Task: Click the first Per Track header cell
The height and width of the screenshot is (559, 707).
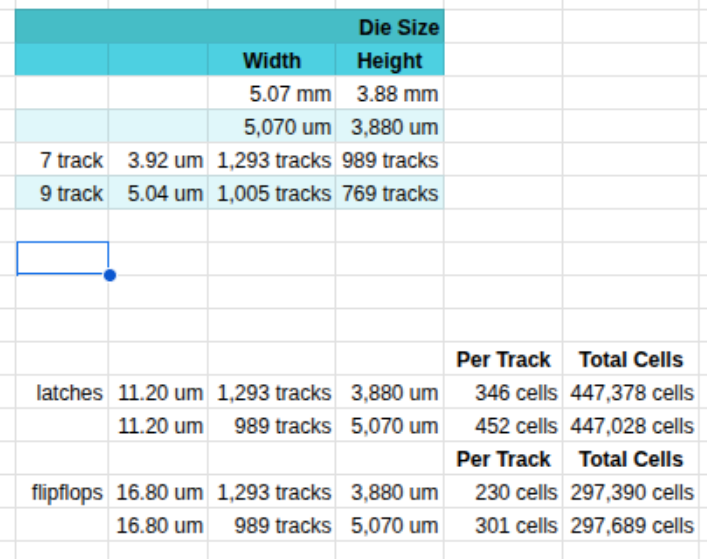Action: pos(503,359)
